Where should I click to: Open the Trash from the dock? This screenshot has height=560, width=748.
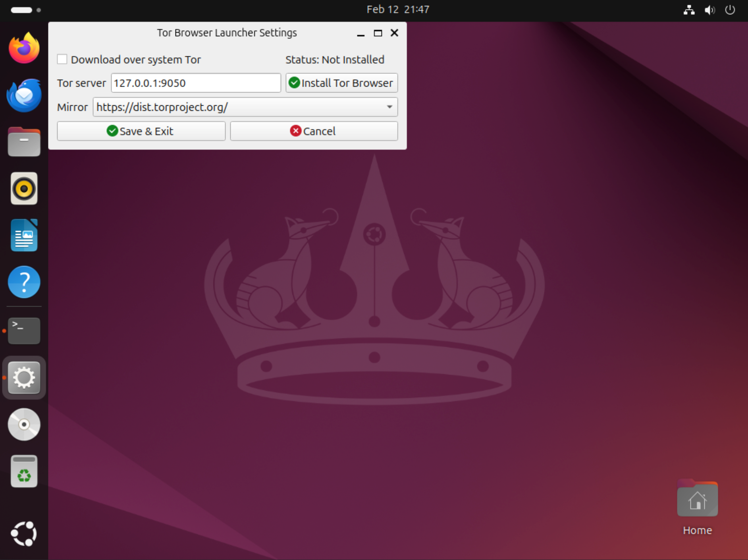[x=23, y=471]
